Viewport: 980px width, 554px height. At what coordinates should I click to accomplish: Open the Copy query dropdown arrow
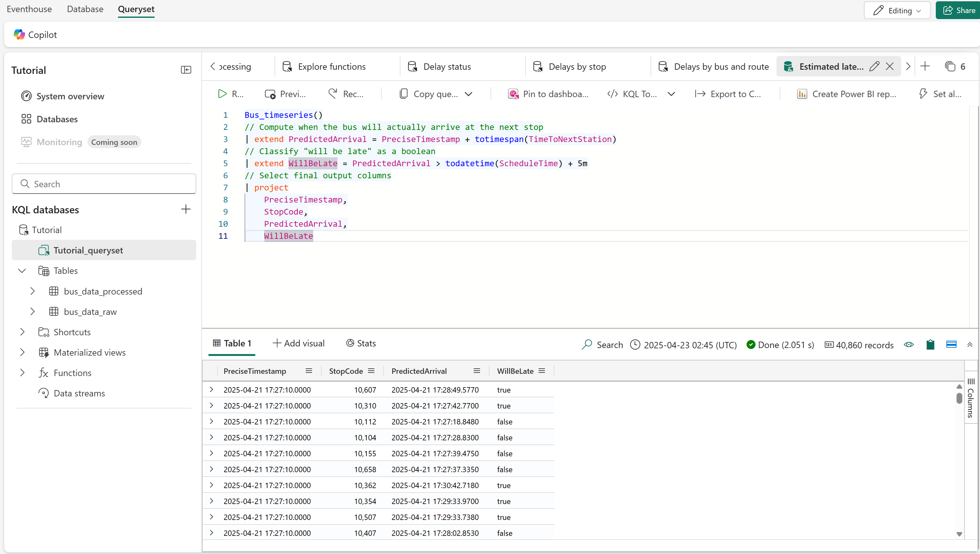(x=469, y=94)
